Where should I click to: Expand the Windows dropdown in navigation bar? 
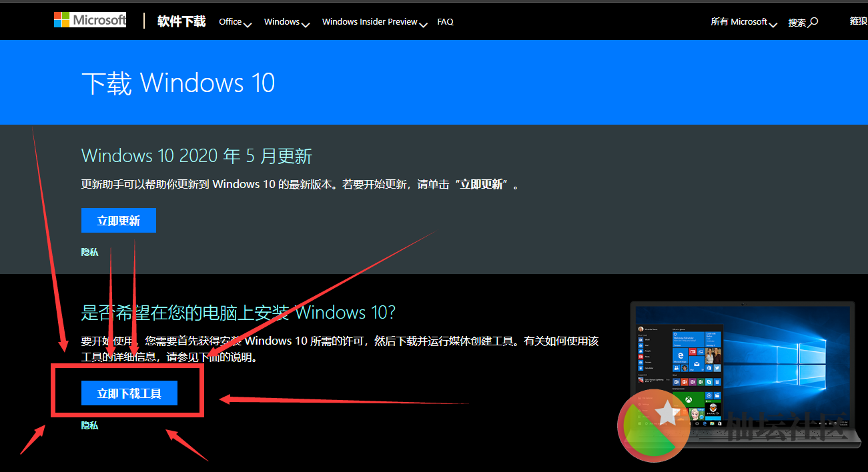click(x=287, y=22)
